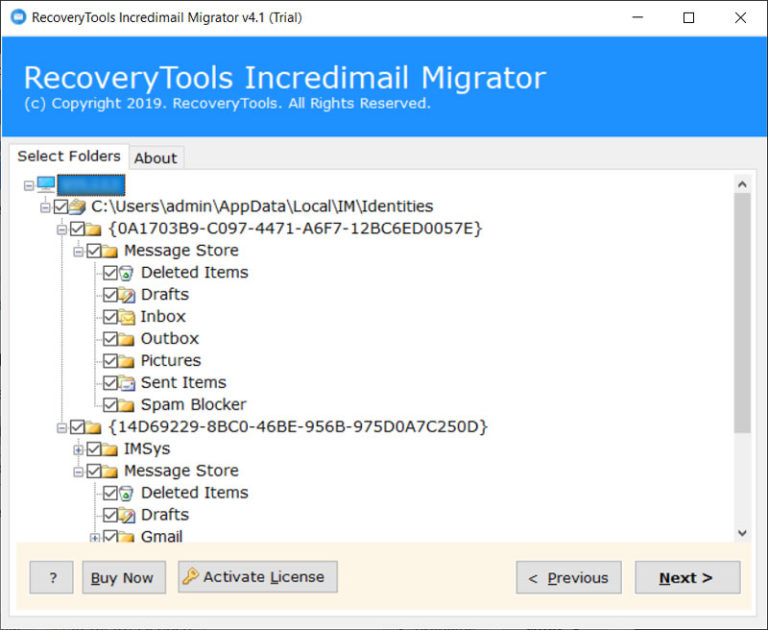768x630 pixels.
Task: Uncheck second Drafts checkbox
Action: (110, 515)
